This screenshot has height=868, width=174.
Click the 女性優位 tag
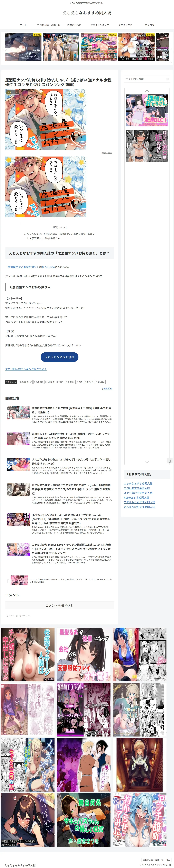click(50, 382)
